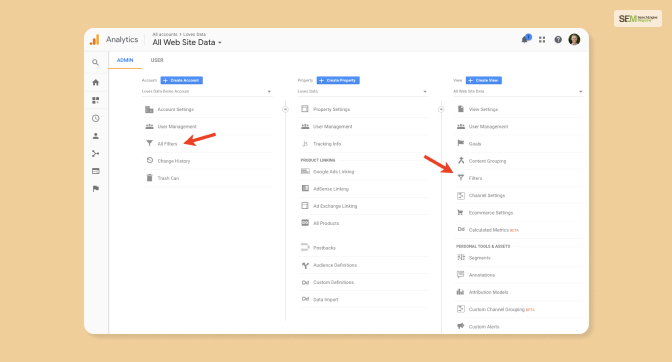Click the search icon in left sidebar
Viewport: 672px width, 362px height.
click(x=96, y=63)
